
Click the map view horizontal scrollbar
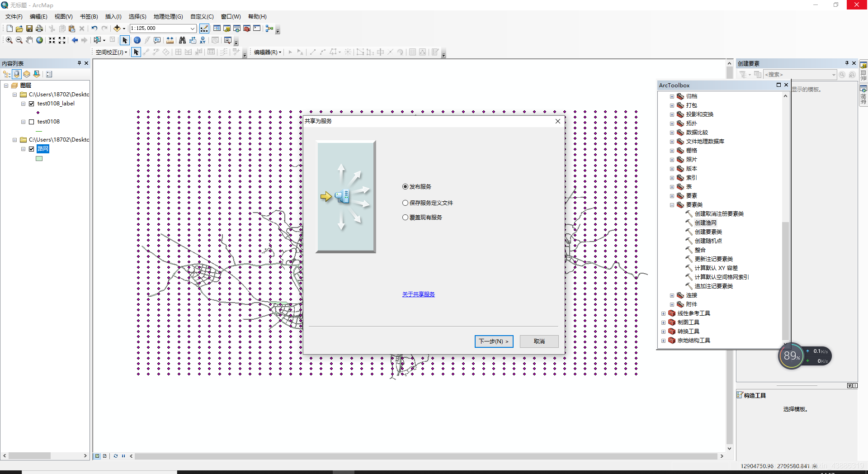point(426,456)
